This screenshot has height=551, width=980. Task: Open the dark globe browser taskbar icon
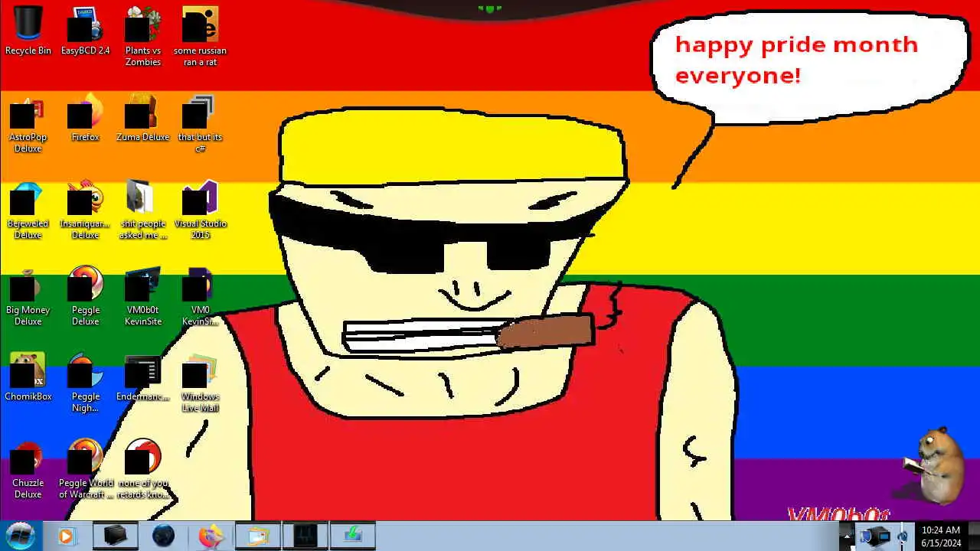[163, 536]
